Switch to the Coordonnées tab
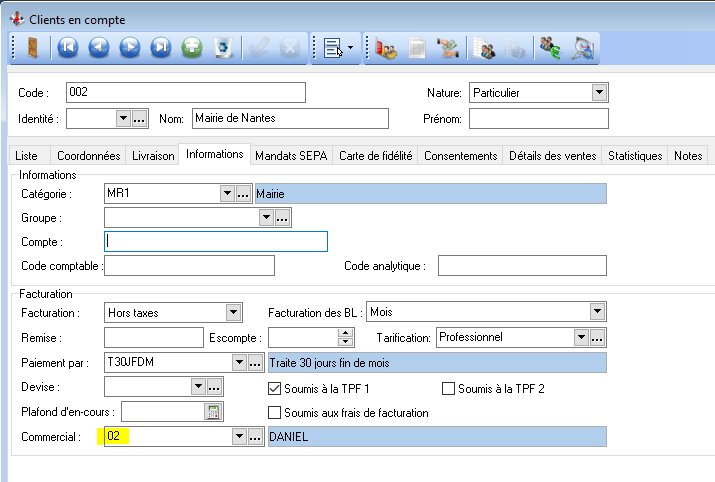 (x=89, y=156)
